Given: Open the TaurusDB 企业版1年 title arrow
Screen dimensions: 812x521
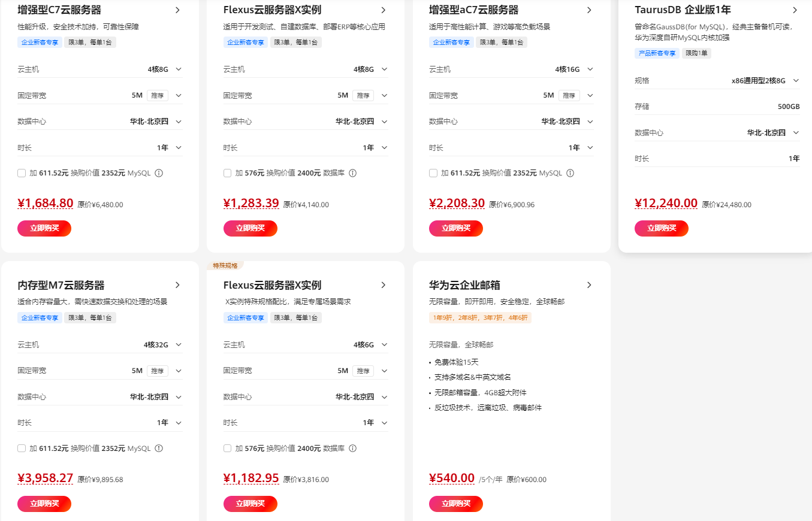Looking at the screenshot, I should (795, 10).
